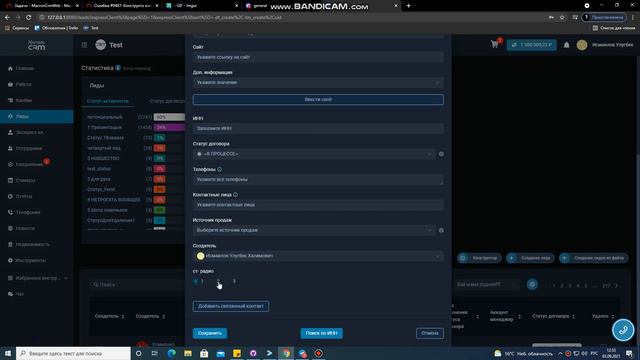Select the Лиды sidebar item
Viewport: 640px width, 360px height.
[x=37, y=116]
